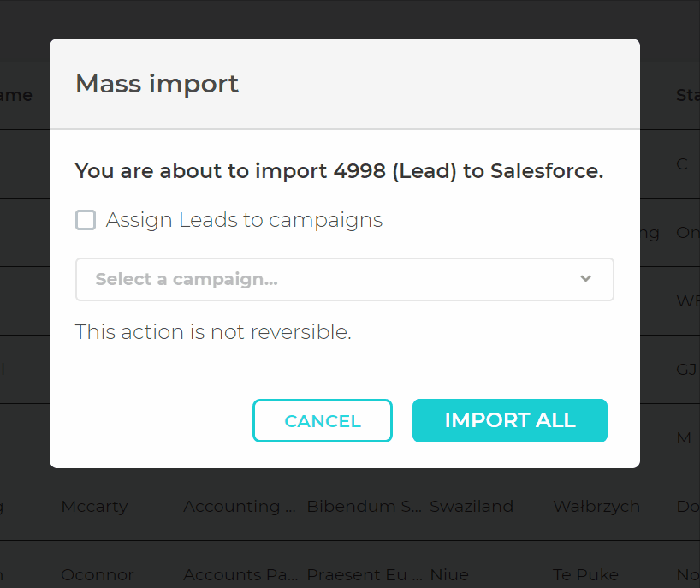Viewport: 700px width, 588px height.
Task: Click the partially visible 'Sta' column header
Action: pyautogui.click(x=687, y=95)
